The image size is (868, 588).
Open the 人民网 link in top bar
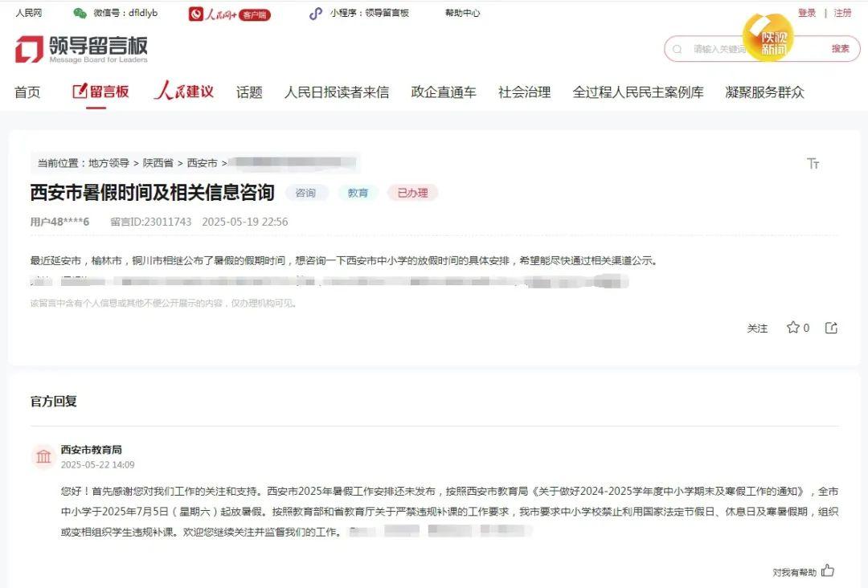coord(29,13)
